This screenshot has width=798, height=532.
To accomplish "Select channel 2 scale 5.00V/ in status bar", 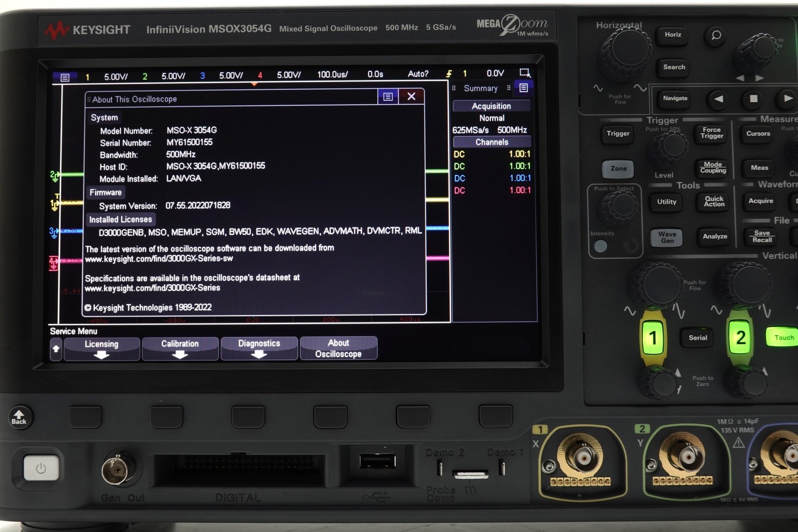I will [x=173, y=76].
